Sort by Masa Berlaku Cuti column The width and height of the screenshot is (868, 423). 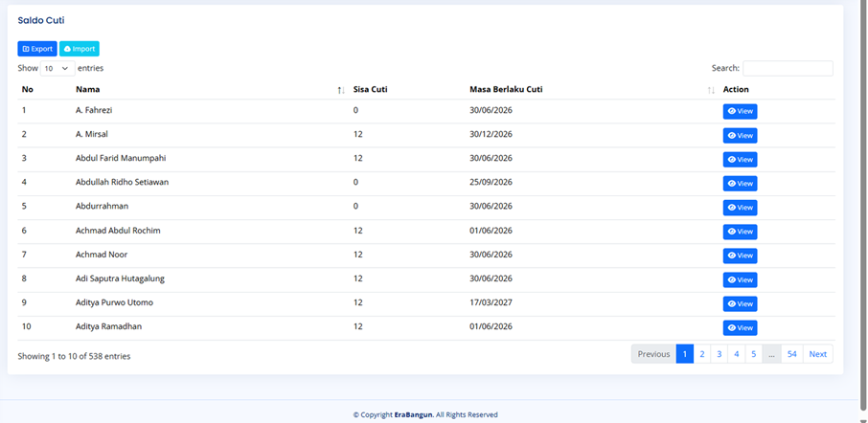click(592, 90)
